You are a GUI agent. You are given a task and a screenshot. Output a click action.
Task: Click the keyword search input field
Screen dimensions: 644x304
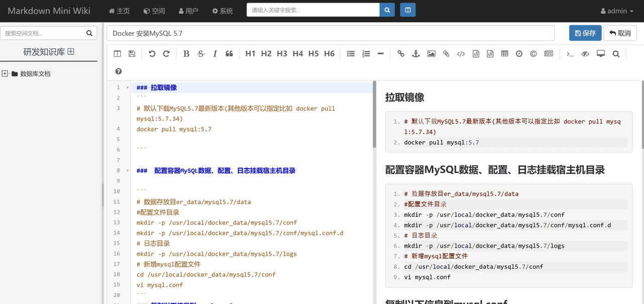(313, 10)
